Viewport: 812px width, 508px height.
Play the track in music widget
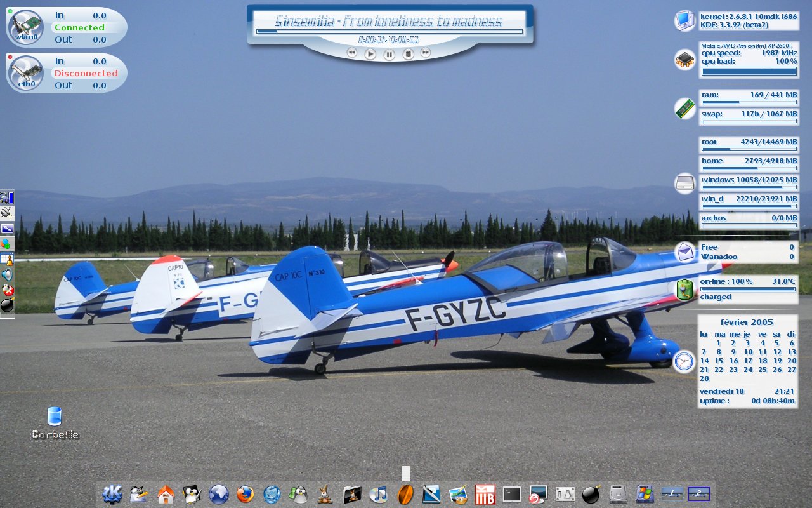pos(370,54)
